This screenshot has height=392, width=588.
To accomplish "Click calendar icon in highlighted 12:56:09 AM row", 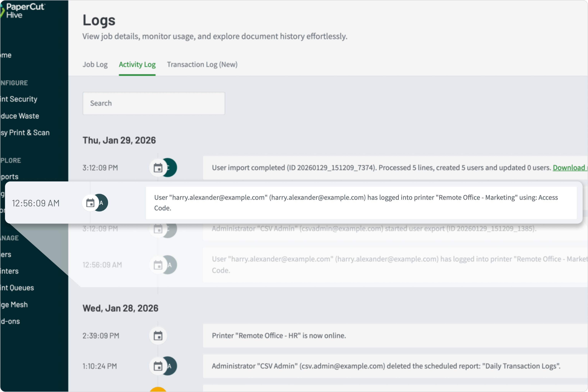I will point(90,203).
